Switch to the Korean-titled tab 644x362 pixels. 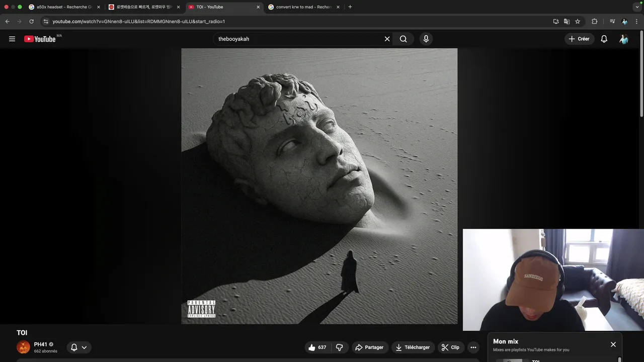[x=144, y=7]
